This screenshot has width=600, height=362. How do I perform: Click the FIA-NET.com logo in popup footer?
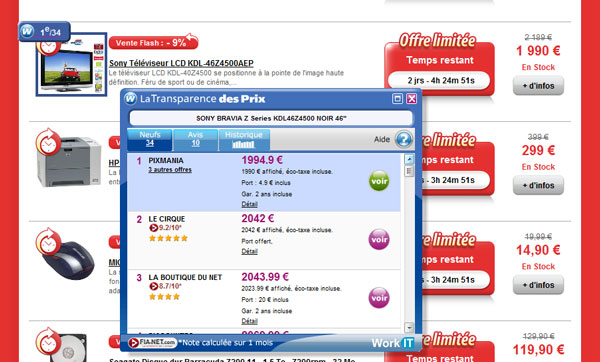(x=152, y=342)
